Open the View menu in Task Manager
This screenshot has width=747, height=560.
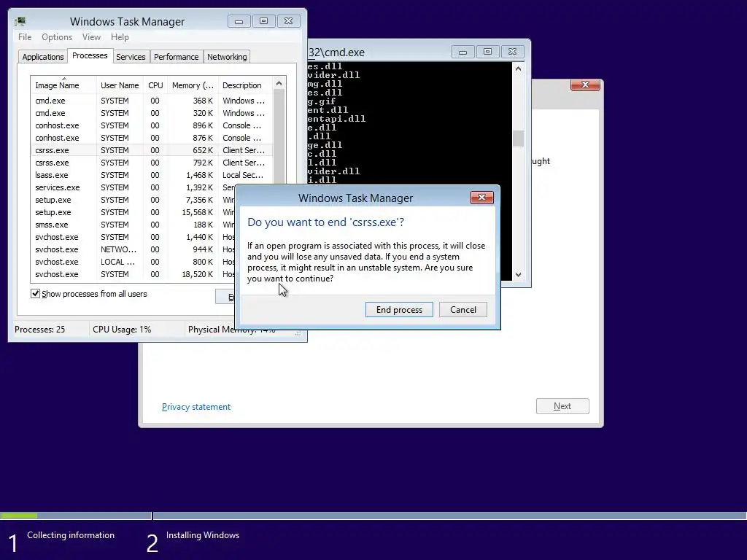click(91, 37)
